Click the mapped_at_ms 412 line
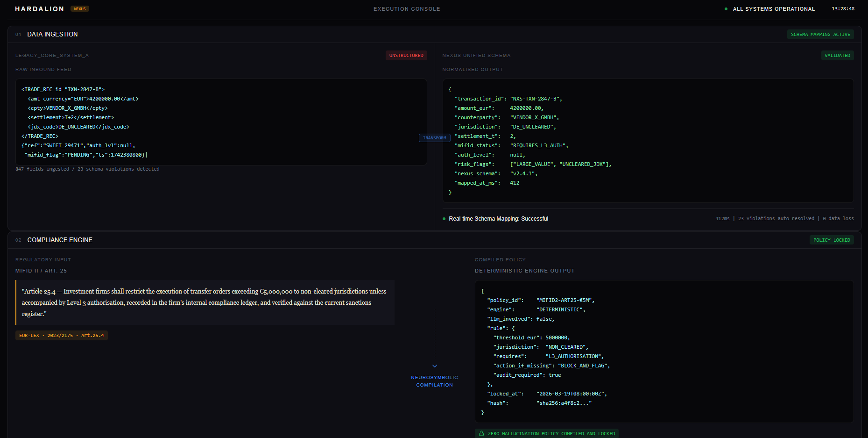The image size is (868, 438). (x=487, y=183)
